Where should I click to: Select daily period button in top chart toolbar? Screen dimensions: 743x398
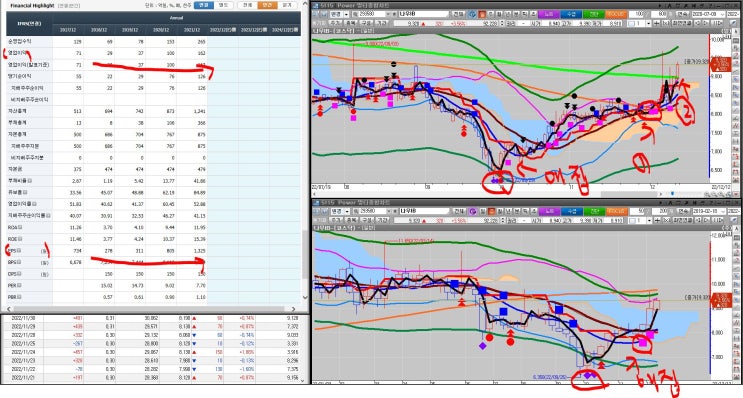(482, 14)
